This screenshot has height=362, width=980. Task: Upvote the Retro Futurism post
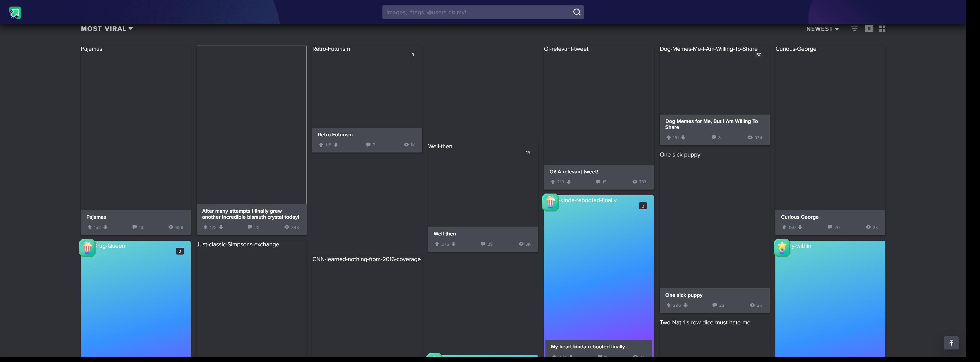click(321, 145)
